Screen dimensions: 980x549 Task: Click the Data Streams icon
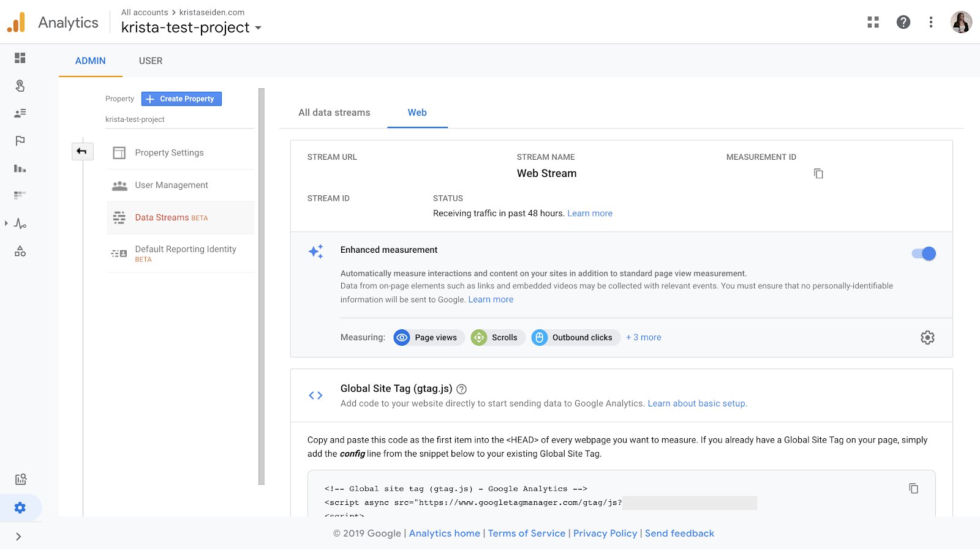click(119, 218)
